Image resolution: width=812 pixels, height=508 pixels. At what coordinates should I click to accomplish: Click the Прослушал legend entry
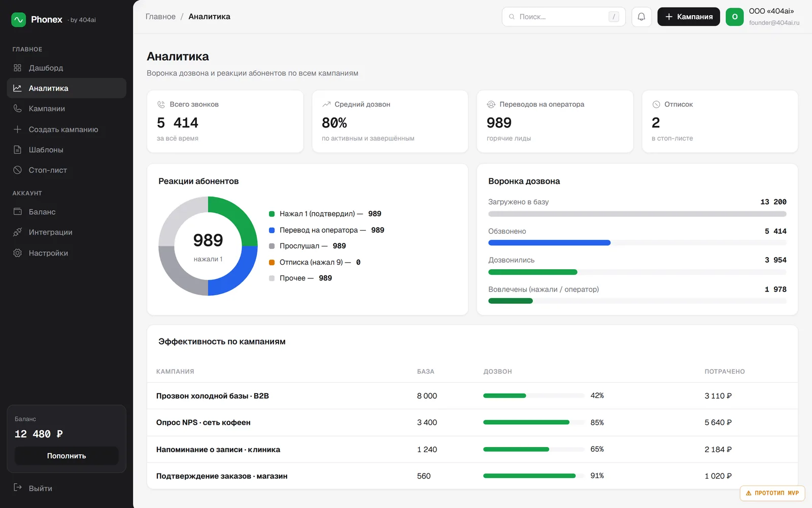pos(308,246)
